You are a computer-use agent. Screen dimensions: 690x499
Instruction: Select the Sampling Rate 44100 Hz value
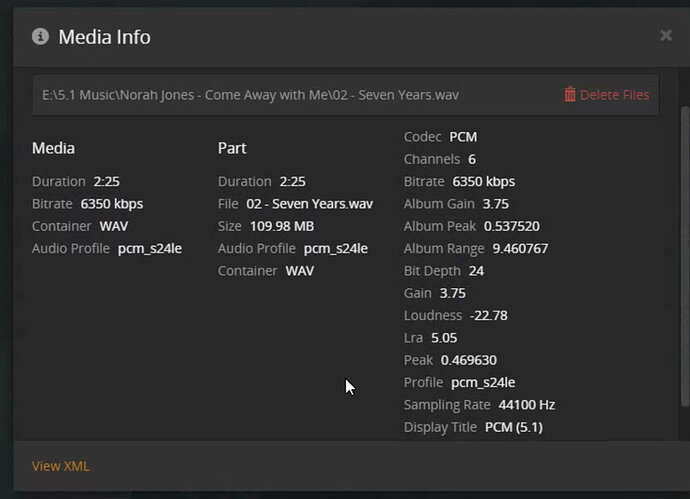pyautogui.click(x=527, y=405)
